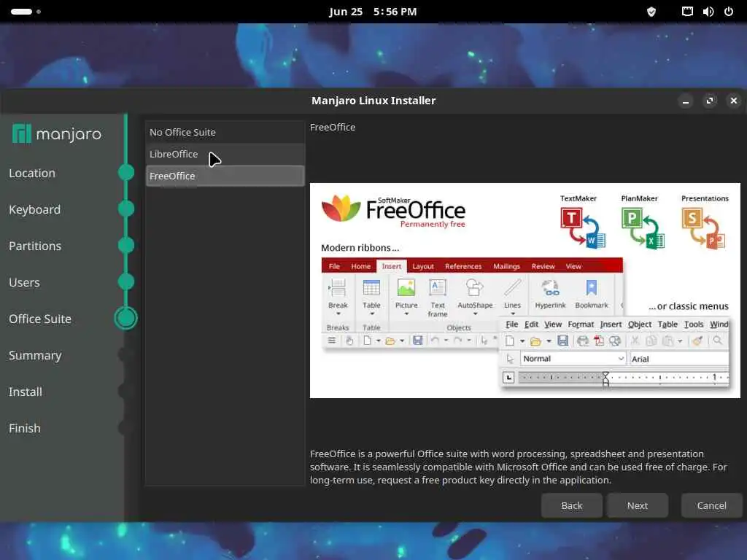
Task: Click the Install step in sidebar
Action: [26, 392]
